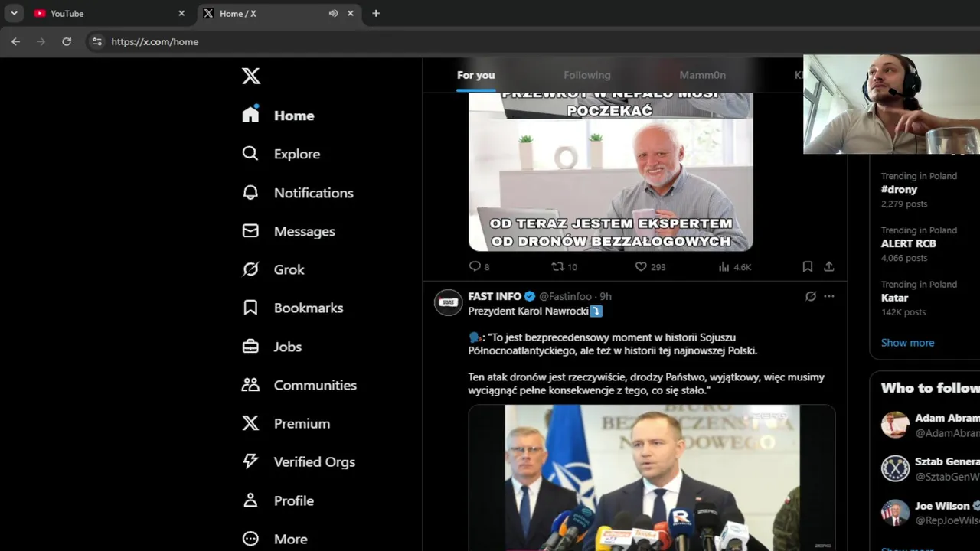The height and width of the screenshot is (551, 980).
Task: Mute the Home / X tab audio
Action: 333,13
